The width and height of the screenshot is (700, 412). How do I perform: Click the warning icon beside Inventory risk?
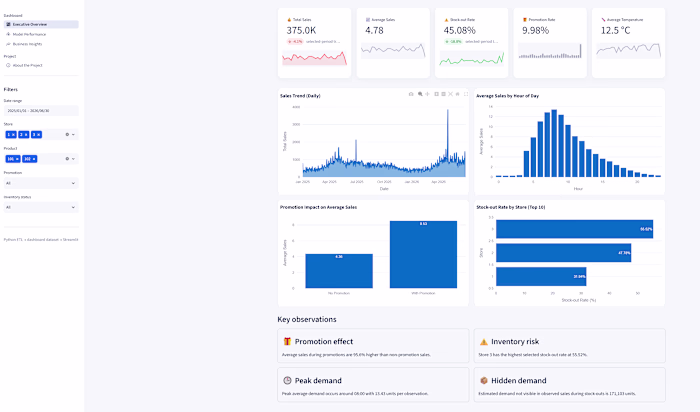(x=483, y=342)
